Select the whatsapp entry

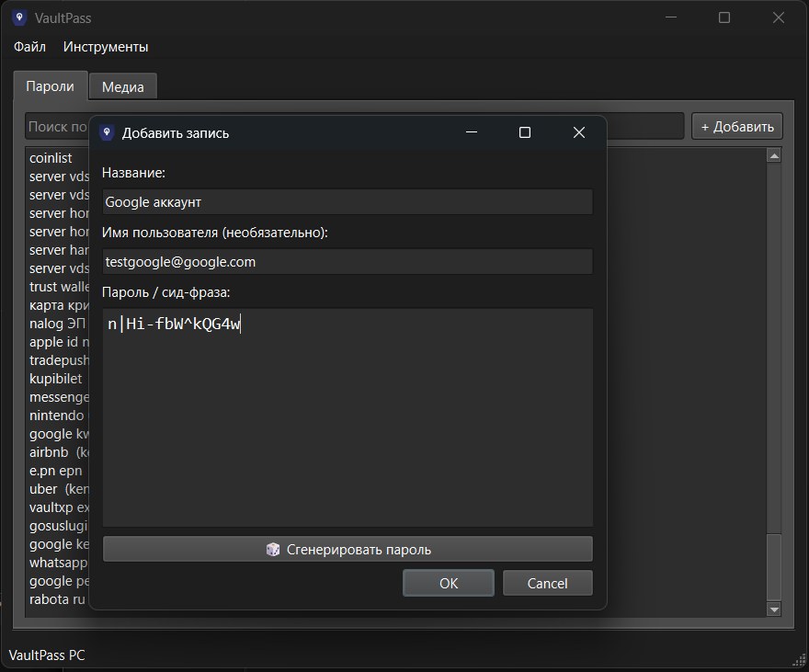click(x=58, y=563)
